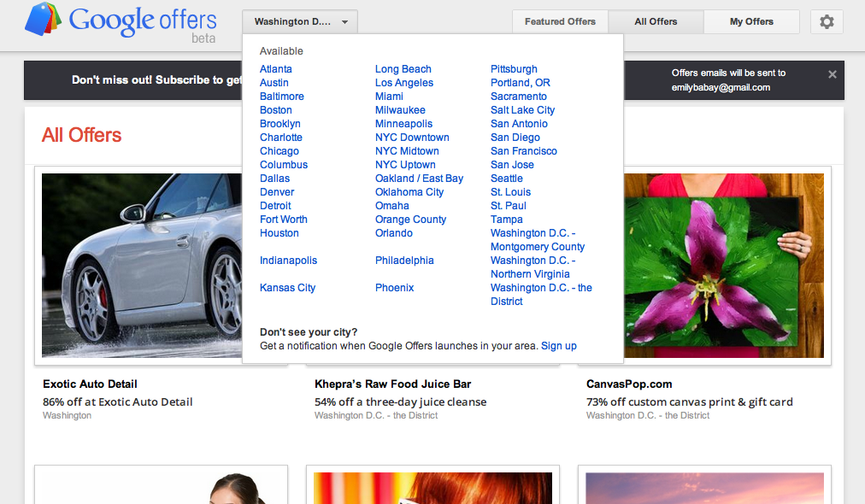This screenshot has height=504, width=865.
Task: Select St. Paul city link
Action: [x=509, y=206]
